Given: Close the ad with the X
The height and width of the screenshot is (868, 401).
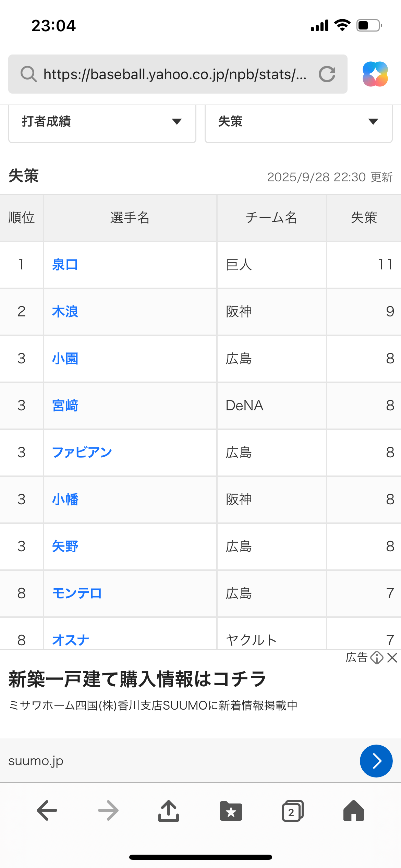Looking at the screenshot, I should point(392,658).
